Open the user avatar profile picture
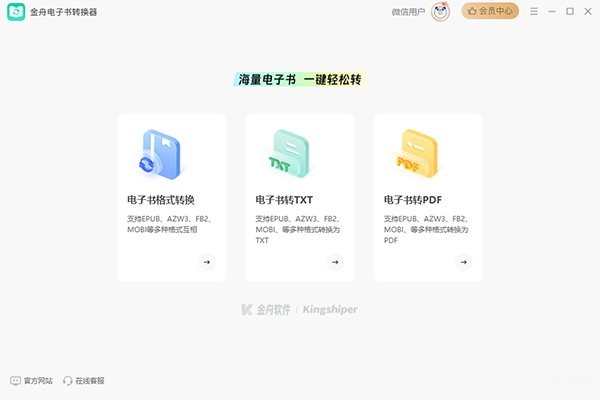600x400 pixels. (440, 12)
